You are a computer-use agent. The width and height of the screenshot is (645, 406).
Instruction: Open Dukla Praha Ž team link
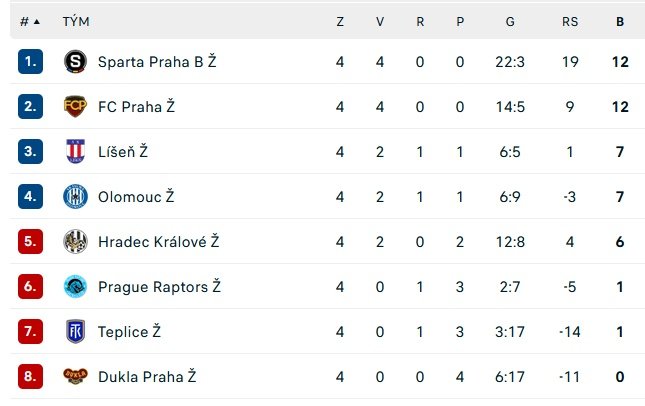[147, 376]
